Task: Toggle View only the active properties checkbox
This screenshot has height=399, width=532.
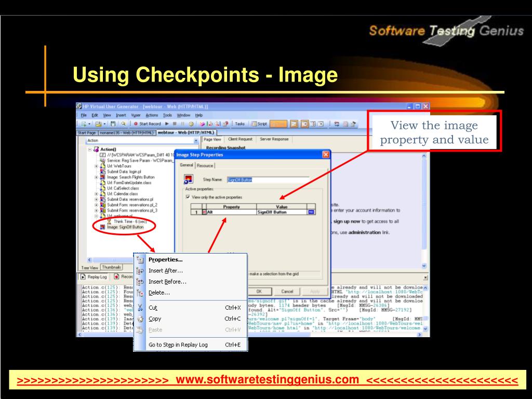Action: point(188,197)
